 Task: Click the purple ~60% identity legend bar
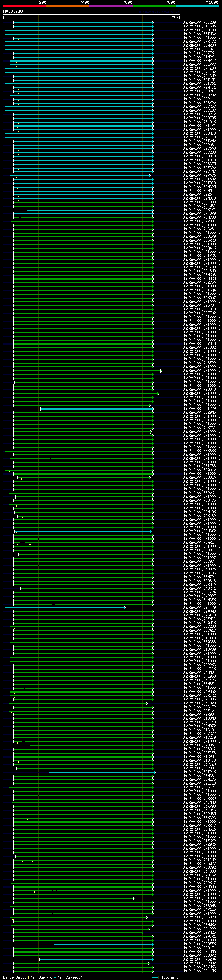[x=111, y=6]
